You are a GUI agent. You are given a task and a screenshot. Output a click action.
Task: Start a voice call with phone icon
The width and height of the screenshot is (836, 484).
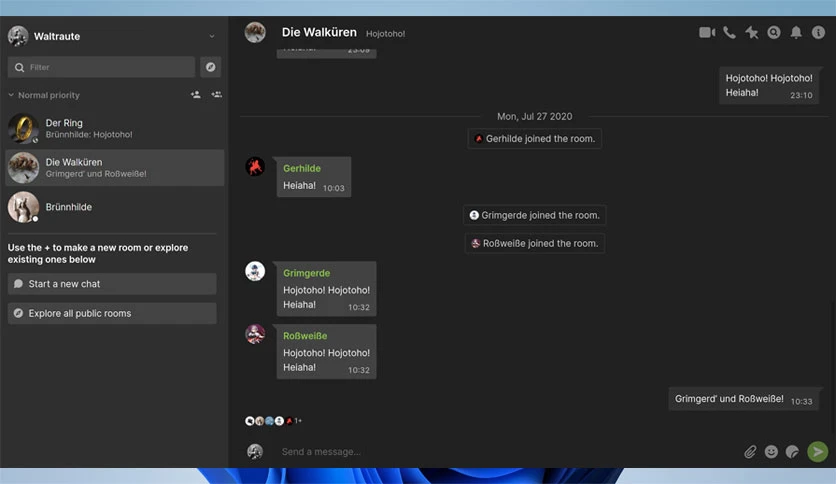(729, 33)
